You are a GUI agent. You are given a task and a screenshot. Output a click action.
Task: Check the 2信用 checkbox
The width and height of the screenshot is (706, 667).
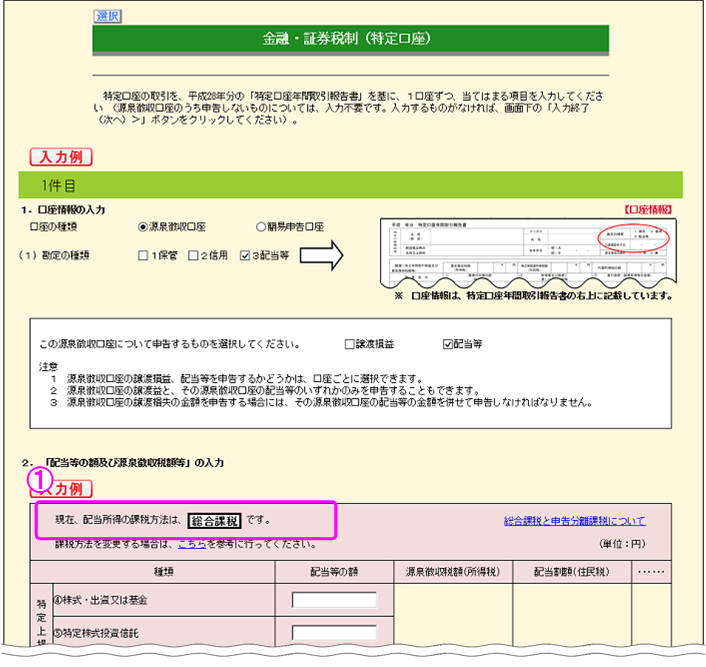[x=193, y=255]
